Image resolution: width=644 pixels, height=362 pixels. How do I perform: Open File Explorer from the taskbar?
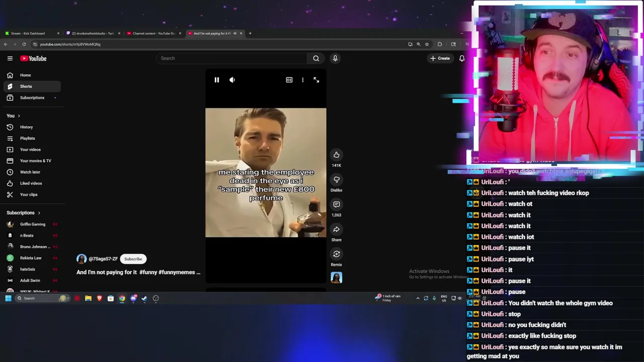pyautogui.click(x=88, y=298)
